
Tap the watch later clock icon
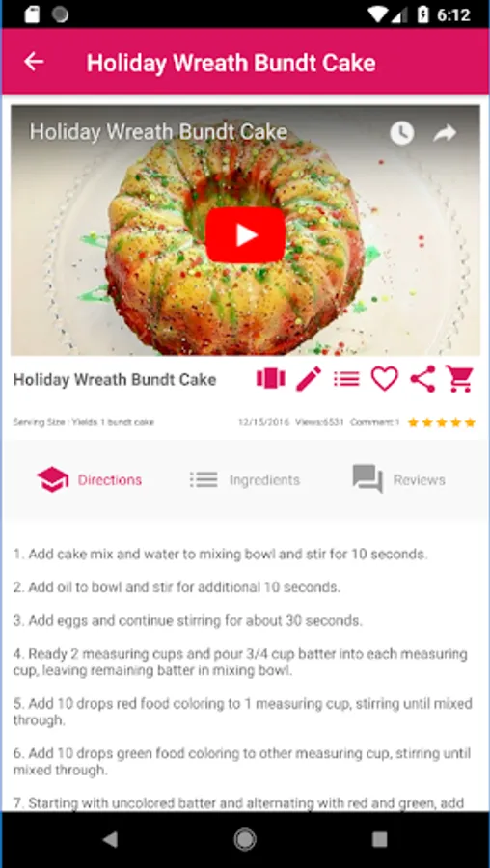[401, 133]
